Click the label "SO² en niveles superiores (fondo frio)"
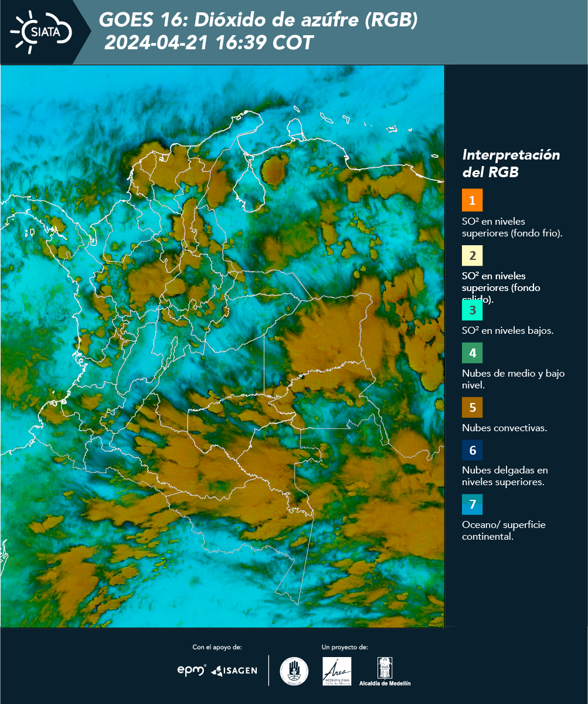Viewport: 588px width, 704px height. pos(512,227)
